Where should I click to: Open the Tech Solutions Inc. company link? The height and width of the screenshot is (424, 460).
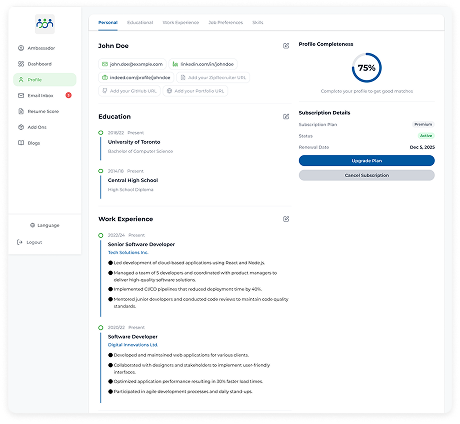[x=128, y=253]
